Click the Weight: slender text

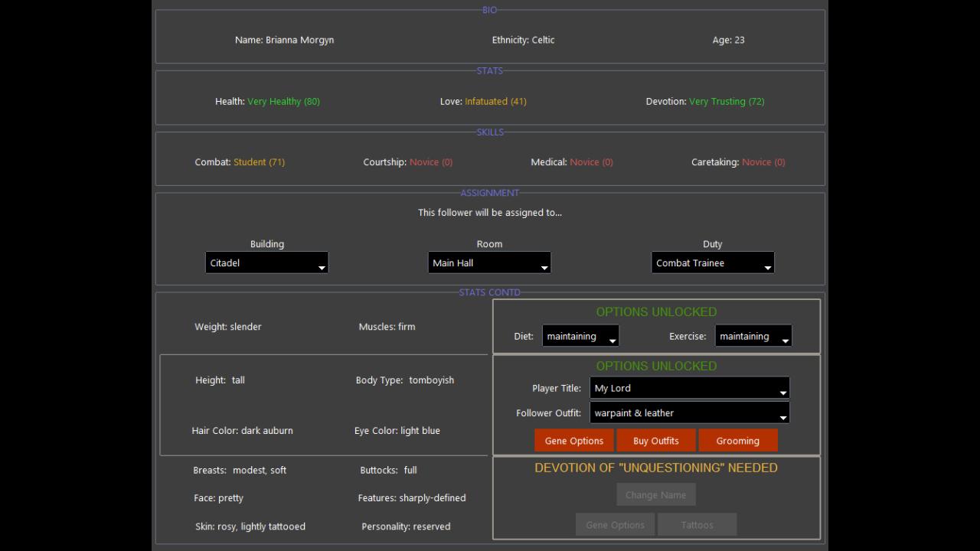(x=228, y=327)
